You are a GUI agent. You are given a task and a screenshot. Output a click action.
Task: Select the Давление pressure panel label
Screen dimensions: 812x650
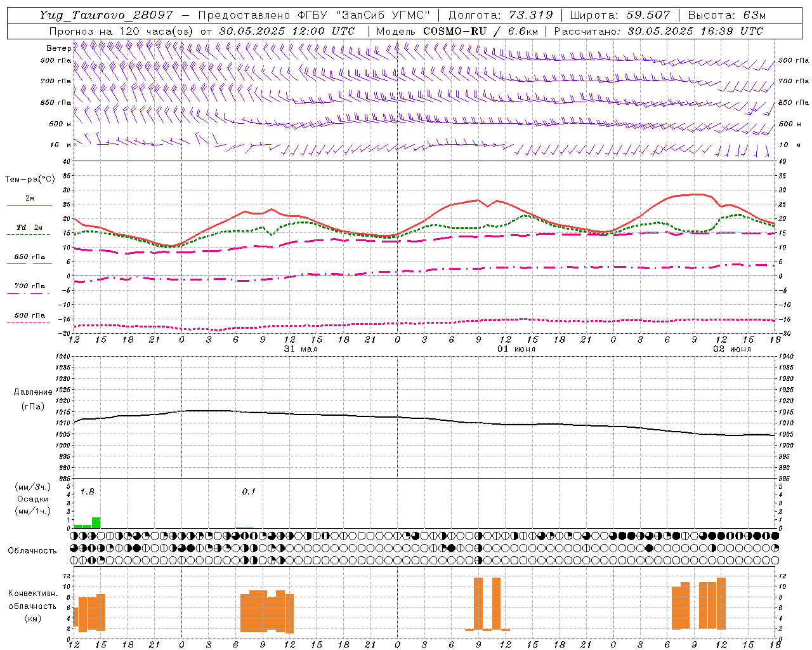[33, 392]
